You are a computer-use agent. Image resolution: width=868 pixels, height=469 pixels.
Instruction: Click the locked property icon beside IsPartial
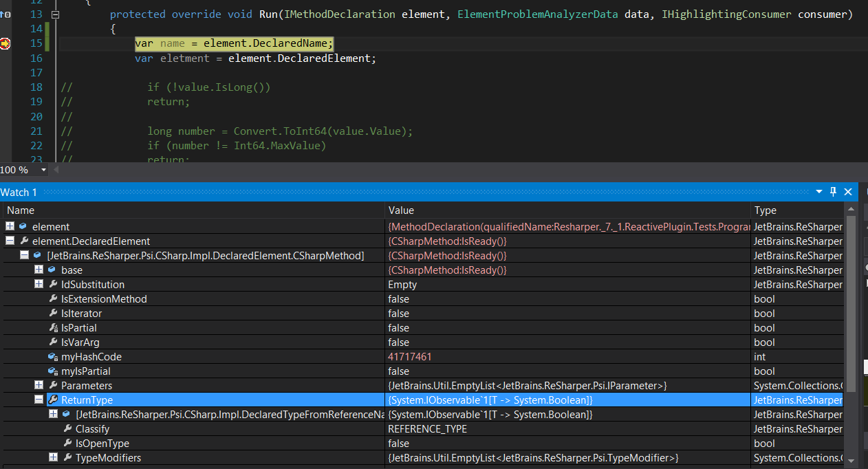tap(53, 327)
